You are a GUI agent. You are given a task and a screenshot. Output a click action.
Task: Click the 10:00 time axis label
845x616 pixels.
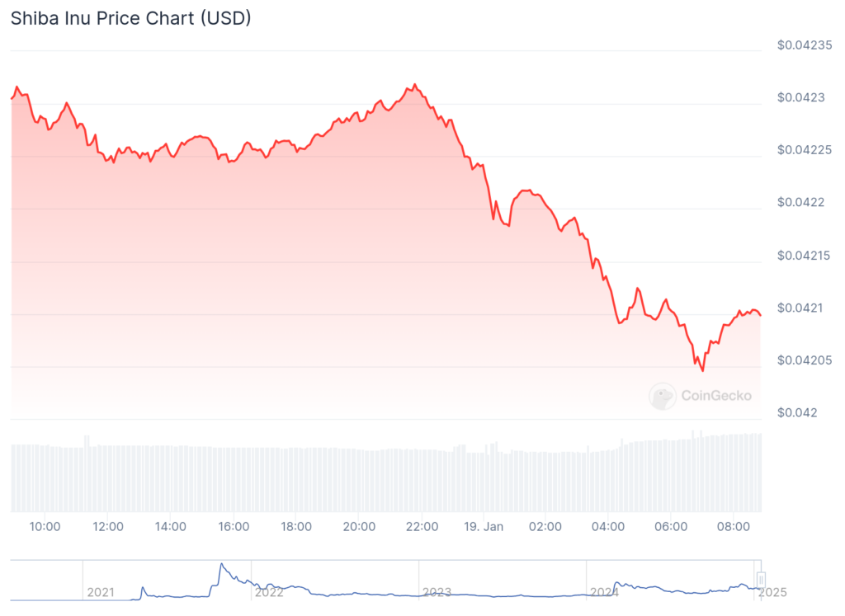click(x=45, y=526)
